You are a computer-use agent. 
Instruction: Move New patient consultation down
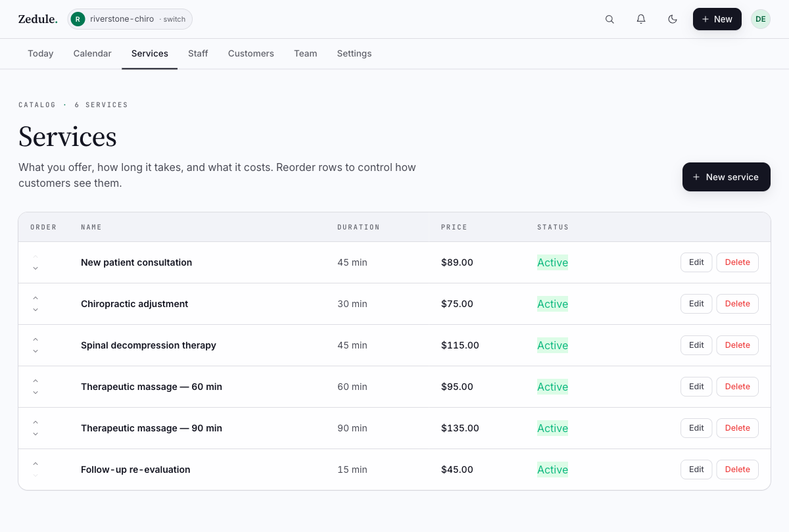36,268
